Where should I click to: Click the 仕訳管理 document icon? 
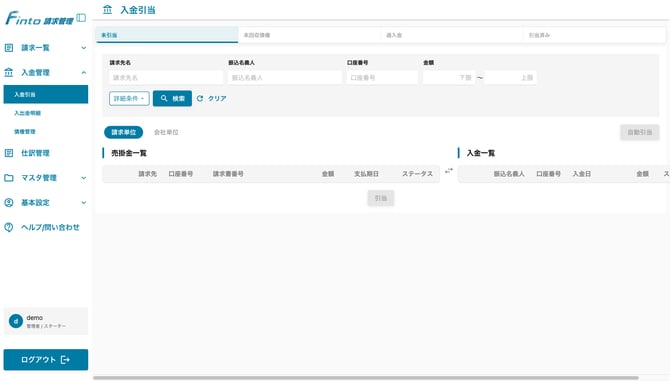(x=9, y=153)
